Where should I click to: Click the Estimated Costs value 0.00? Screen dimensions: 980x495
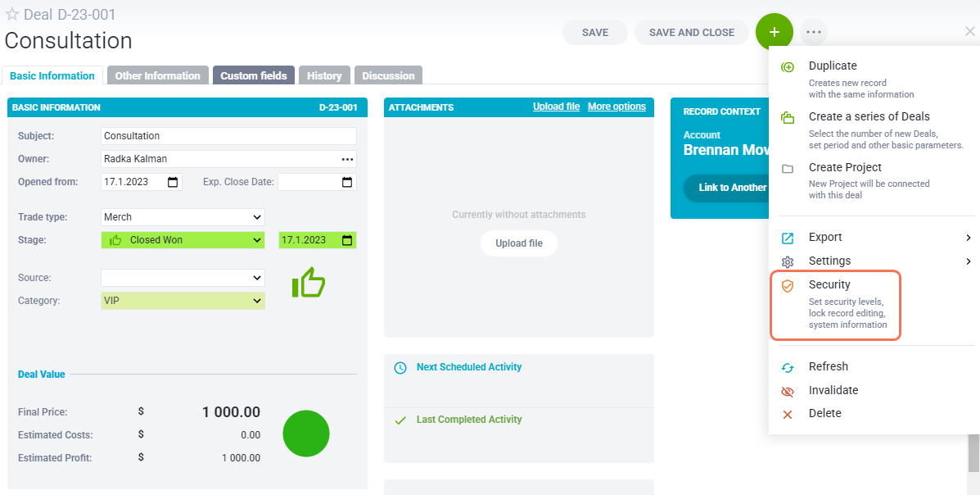click(x=250, y=435)
